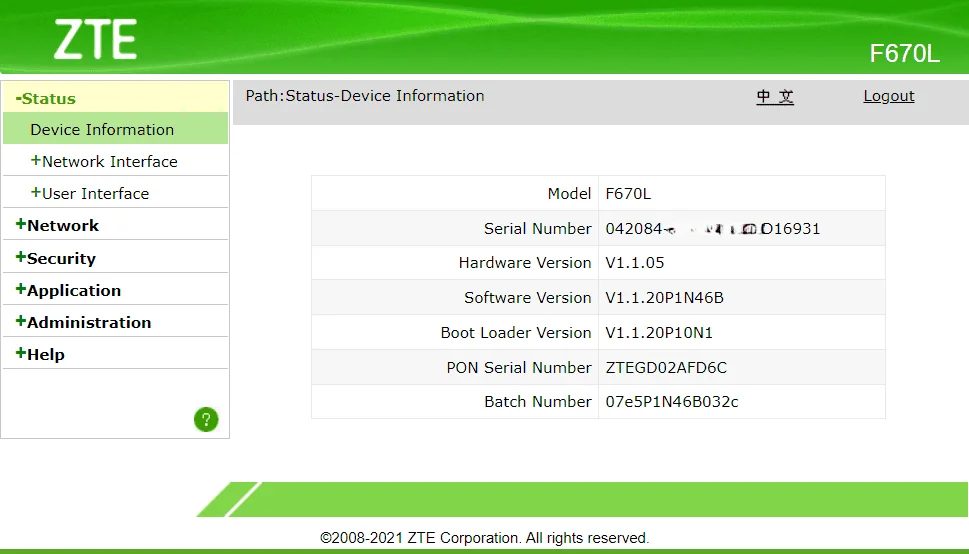
Task: Click the Serial Number label
Action: pyautogui.click(x=538, y=228)
